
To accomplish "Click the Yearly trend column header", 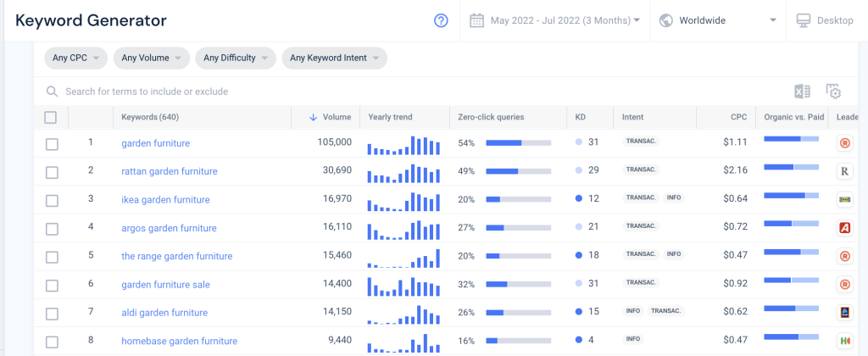I will click(390, 117).
